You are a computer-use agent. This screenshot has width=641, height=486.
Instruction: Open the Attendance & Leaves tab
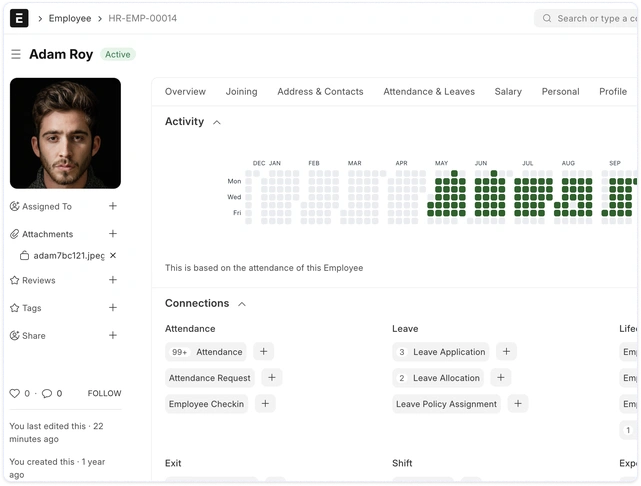tap(429, 92)
